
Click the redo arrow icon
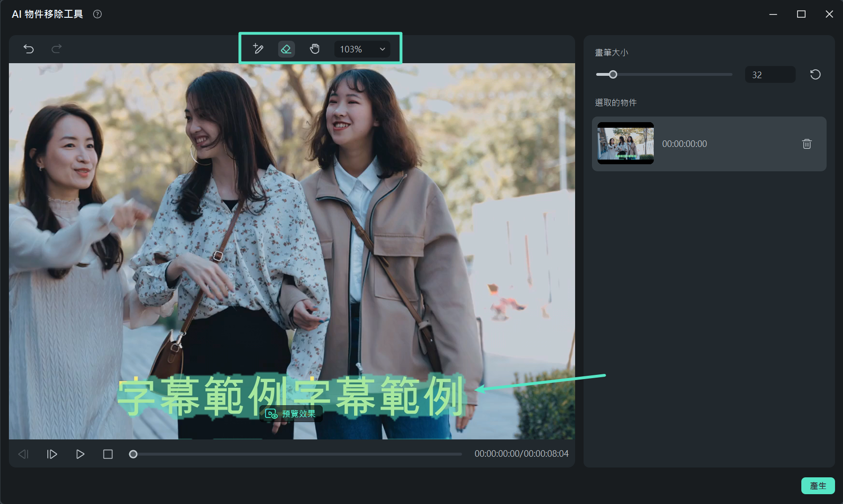pyautogui.click(x=57, y=49)
